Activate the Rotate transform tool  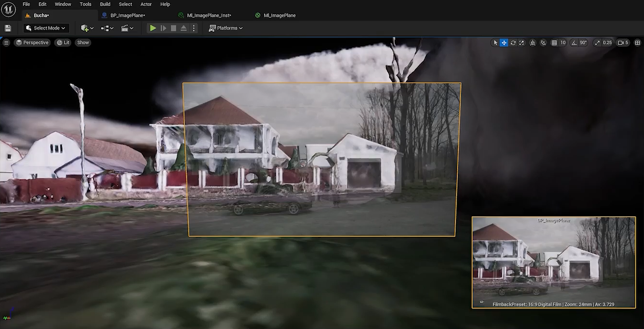(513, 43)
